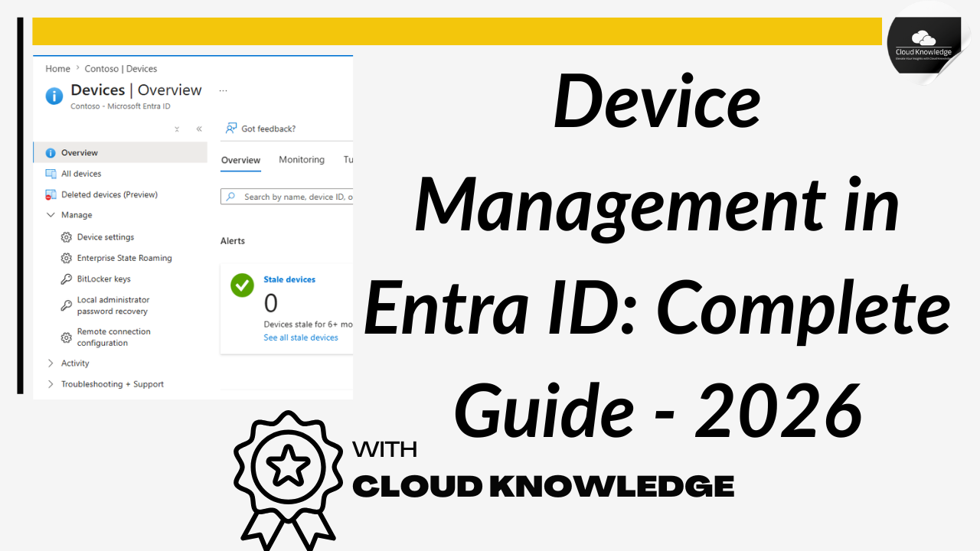The image size is (980, 551).
Task: Open the ellipsis more options menu
Action: 223,90
